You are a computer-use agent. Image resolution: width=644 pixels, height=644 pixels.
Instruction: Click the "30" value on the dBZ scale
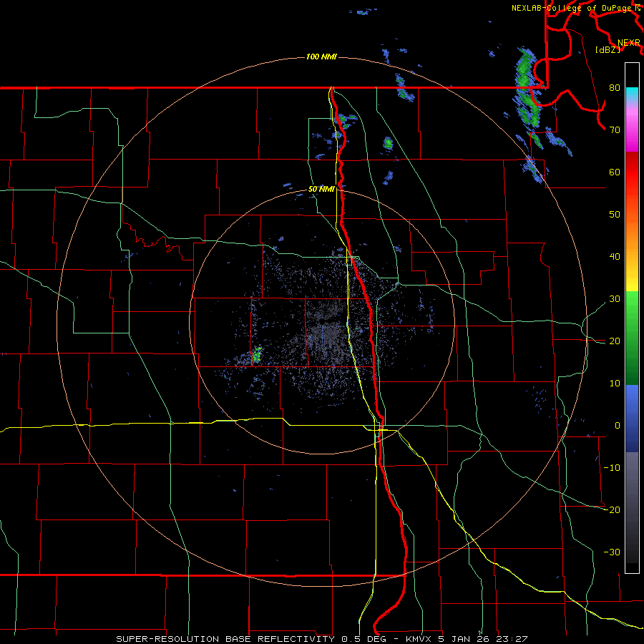click(615, 299)
